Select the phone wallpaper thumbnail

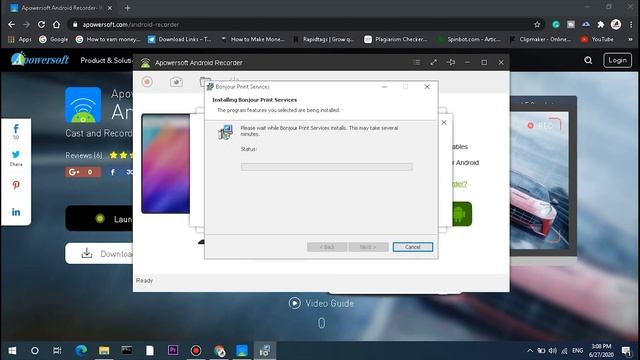coord(166,164)
